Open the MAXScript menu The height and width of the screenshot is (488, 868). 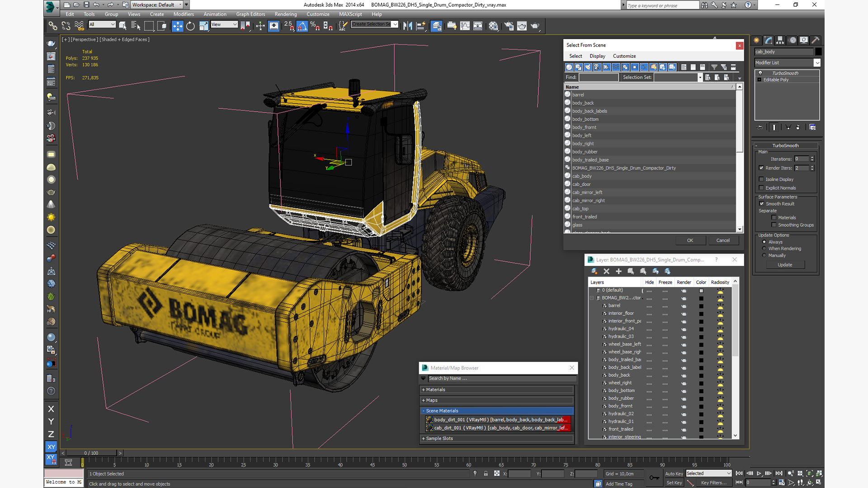point(350,14)
